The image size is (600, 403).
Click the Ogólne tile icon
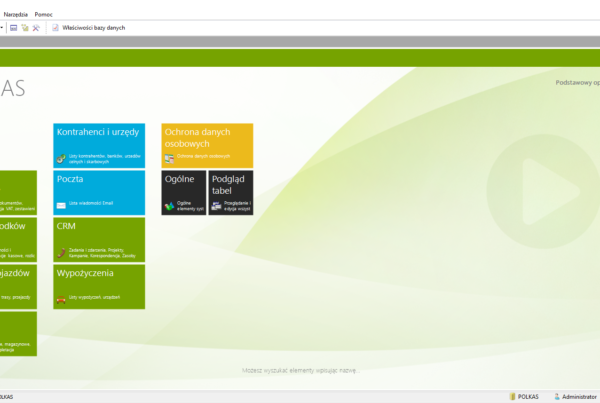click(x=169, y=205)
